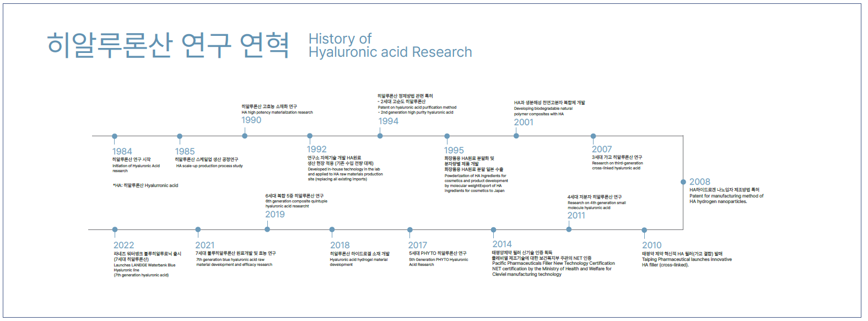Click the 2018 year label
This screenshot has width=868, height=321.
click(x=339, y=245)
